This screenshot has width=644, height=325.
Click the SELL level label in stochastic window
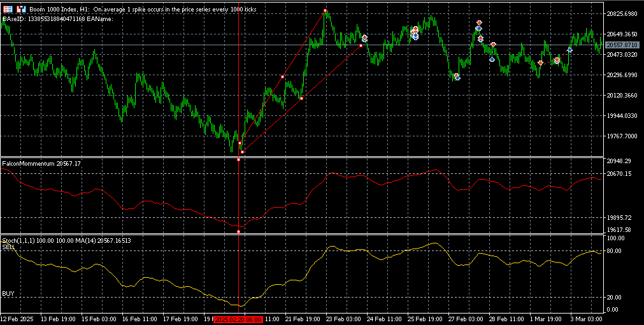pos(8,247)
